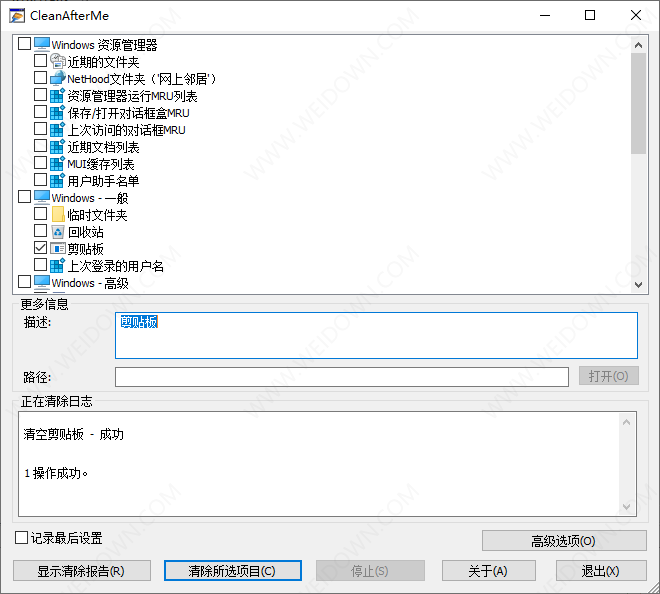660x594 pixels.
Task: Maximize the CleanAfterMe window
Action: pyautogui.click(x=590, y=16)
